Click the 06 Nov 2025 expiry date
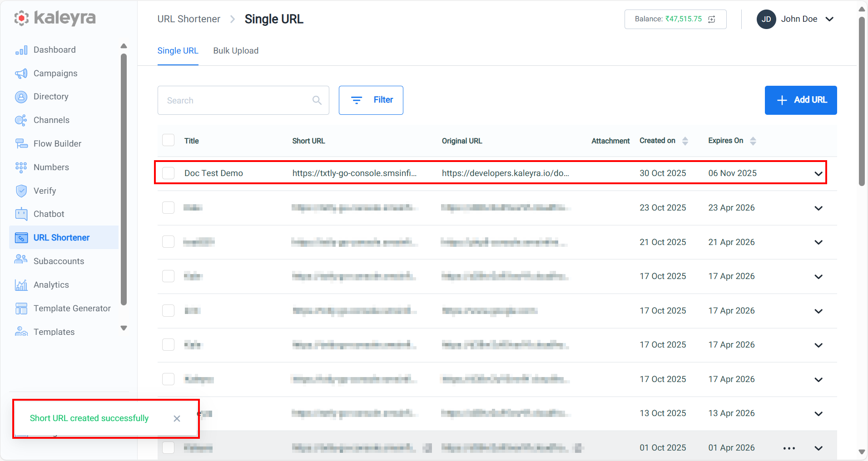This screenshot has width=868, height=461. click(x=732, y=173)
